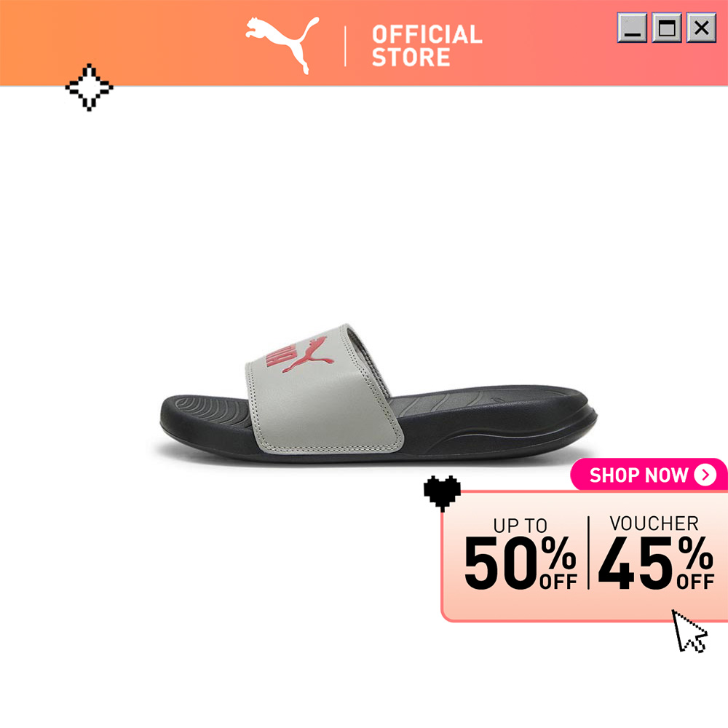Tap the black pixel heart icon

coord(442,493)
